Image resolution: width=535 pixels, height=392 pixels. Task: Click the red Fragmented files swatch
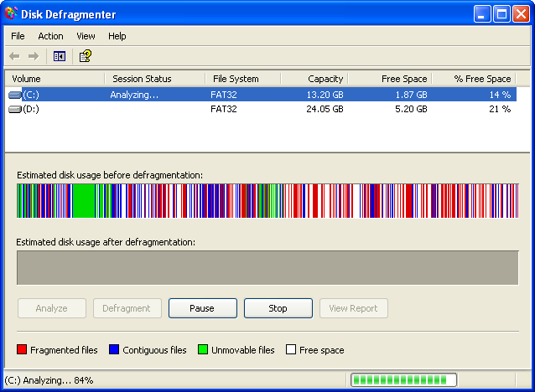(x=22, y=349)
